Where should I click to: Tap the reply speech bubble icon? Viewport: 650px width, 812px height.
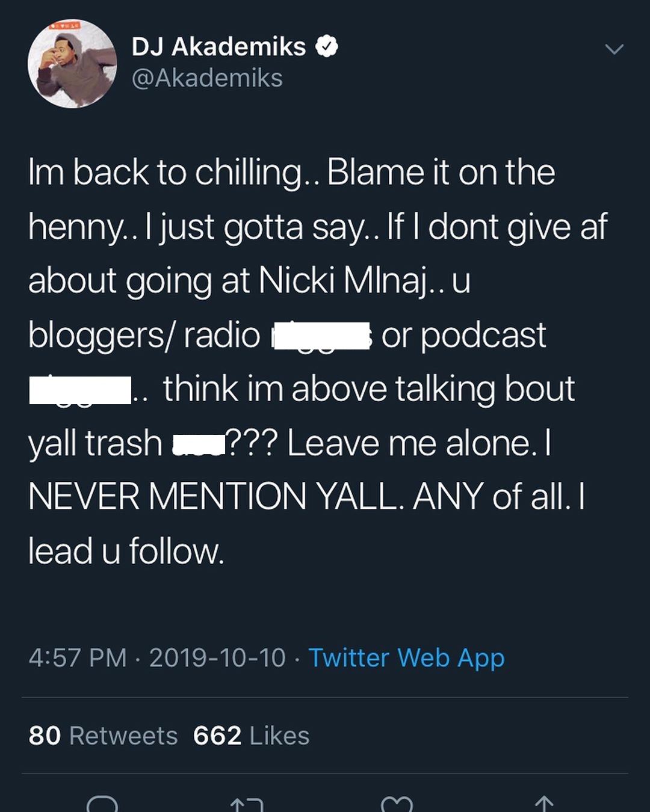[x=102, y=804]
